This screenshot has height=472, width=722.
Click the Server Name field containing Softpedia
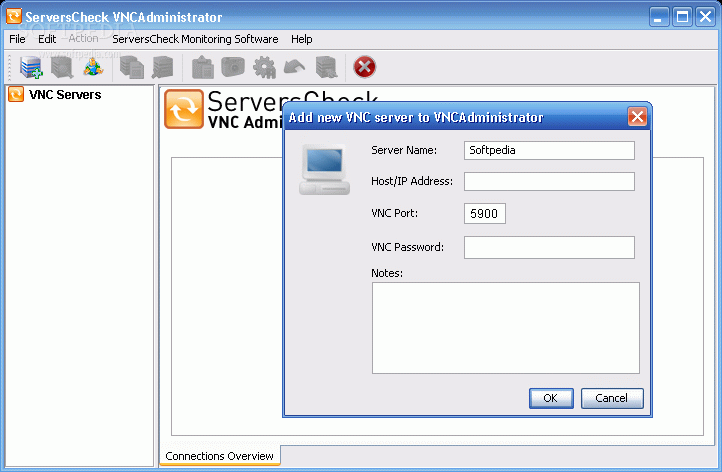pyautogui.click(x=549, y=151)
